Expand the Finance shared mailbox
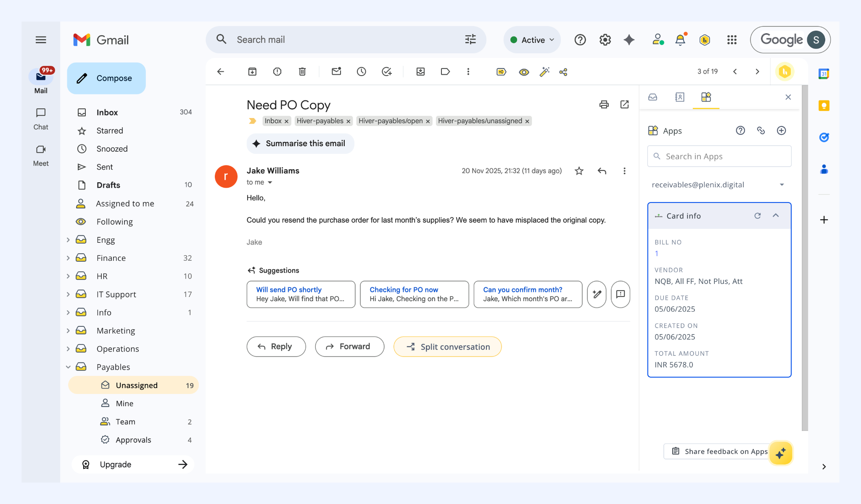The height and width of the screenshot is (504, 861). click(68, 258)
